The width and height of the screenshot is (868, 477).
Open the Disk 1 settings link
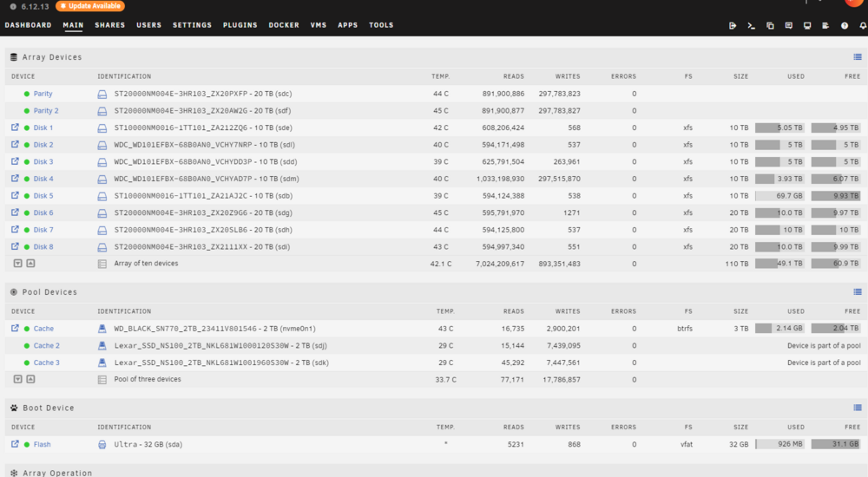click(x=43, y=127)
